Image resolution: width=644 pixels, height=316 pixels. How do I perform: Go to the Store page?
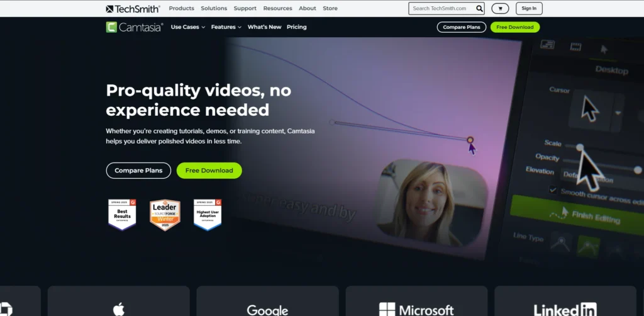330,8
